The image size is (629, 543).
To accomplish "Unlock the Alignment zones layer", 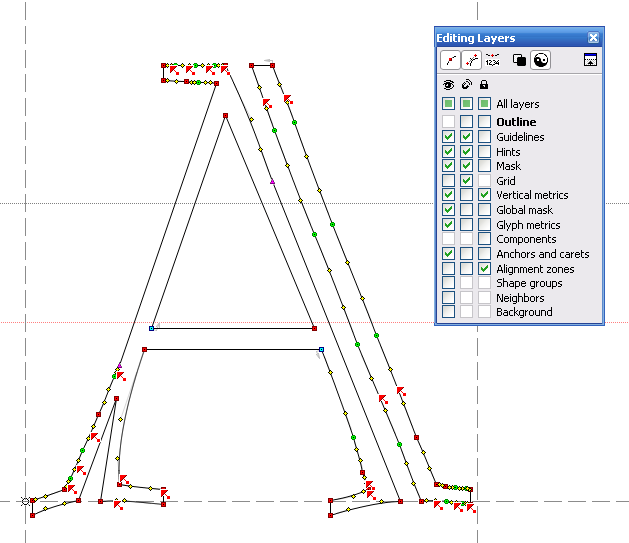I will 484,269.
